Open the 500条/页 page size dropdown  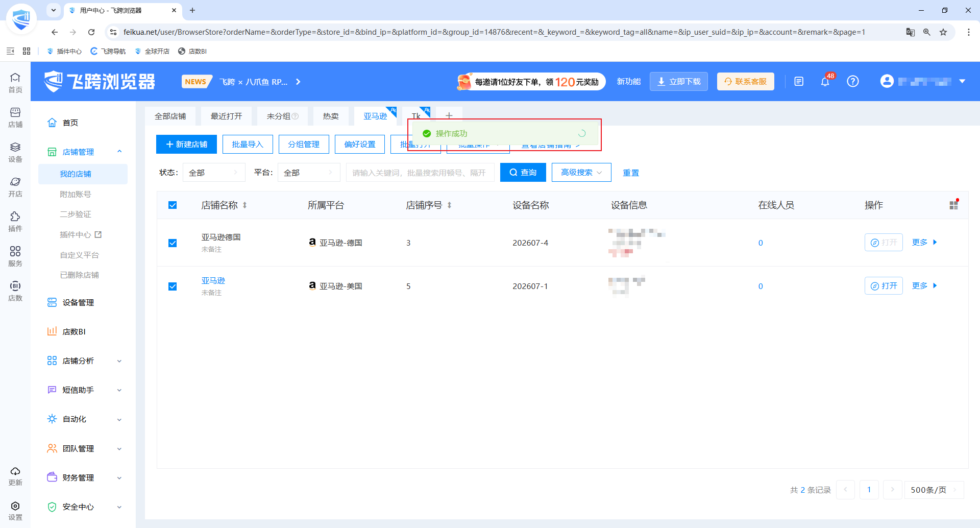coord(934,490)
